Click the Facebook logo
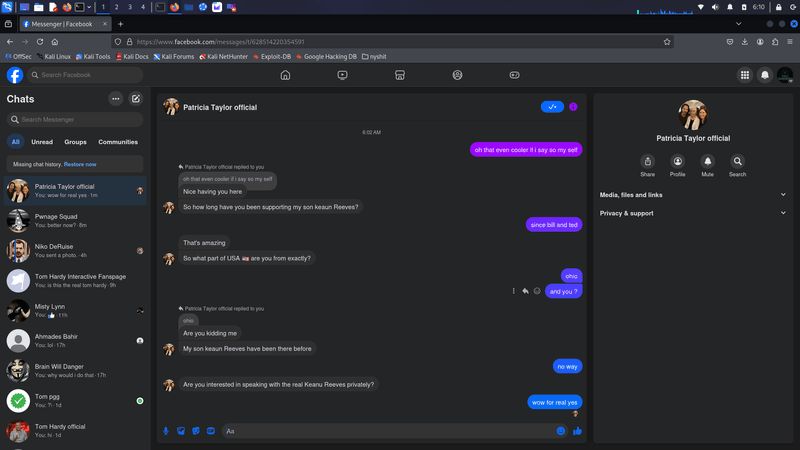This screenshot has height=450, width=800. point(15,75)
